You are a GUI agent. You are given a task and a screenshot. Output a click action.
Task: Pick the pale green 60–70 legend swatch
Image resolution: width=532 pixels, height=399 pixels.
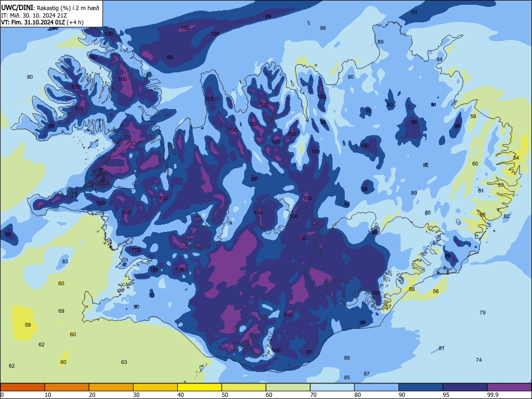click(x=288, y=387)
